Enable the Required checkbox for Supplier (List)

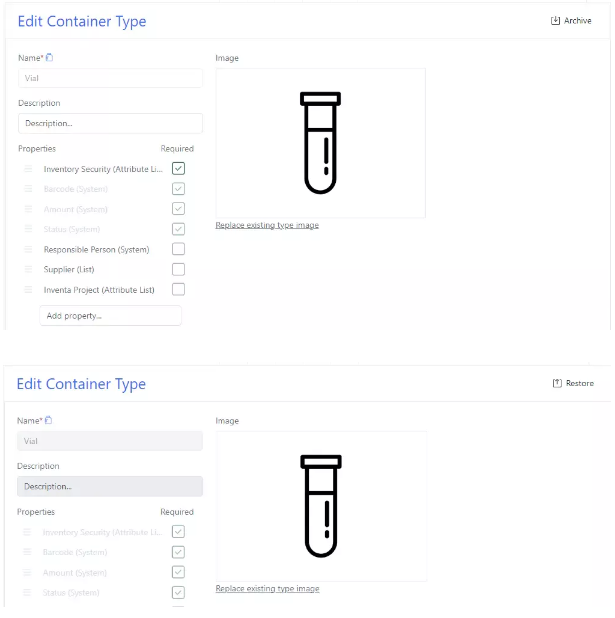[x=178, y=269]
